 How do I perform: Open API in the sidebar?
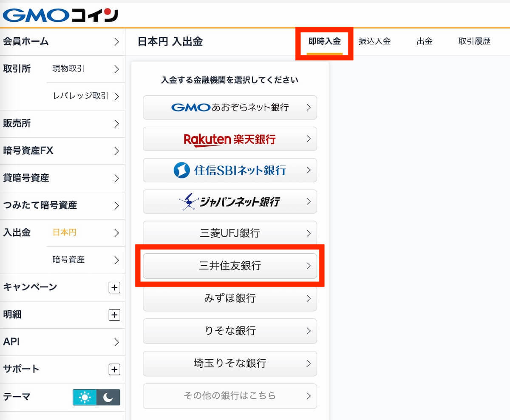62,342
